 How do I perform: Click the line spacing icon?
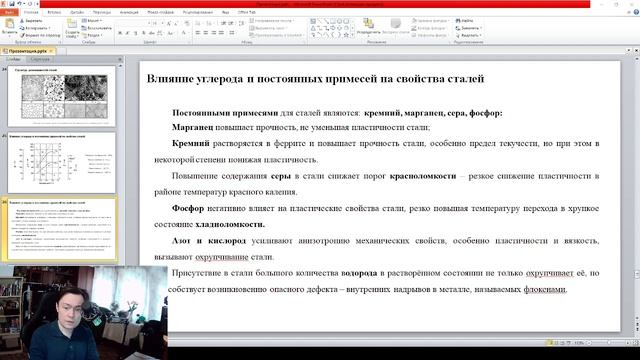[x=241, y=24]
